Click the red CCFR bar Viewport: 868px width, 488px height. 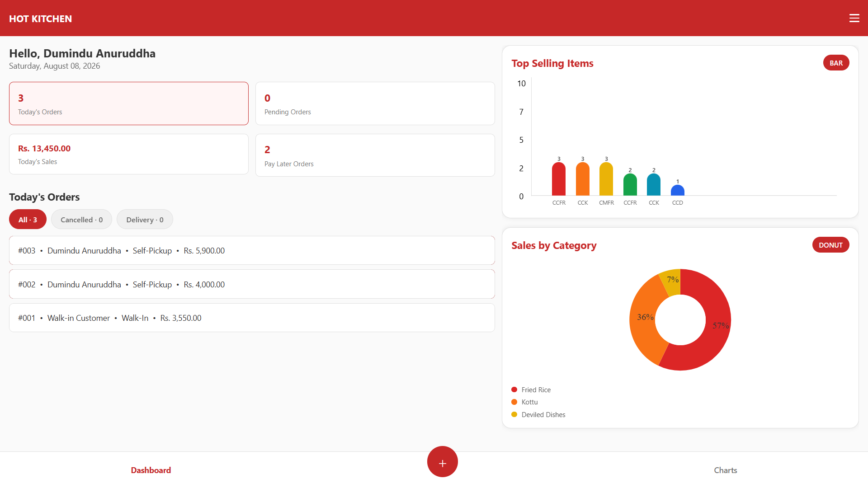(559, 179)
